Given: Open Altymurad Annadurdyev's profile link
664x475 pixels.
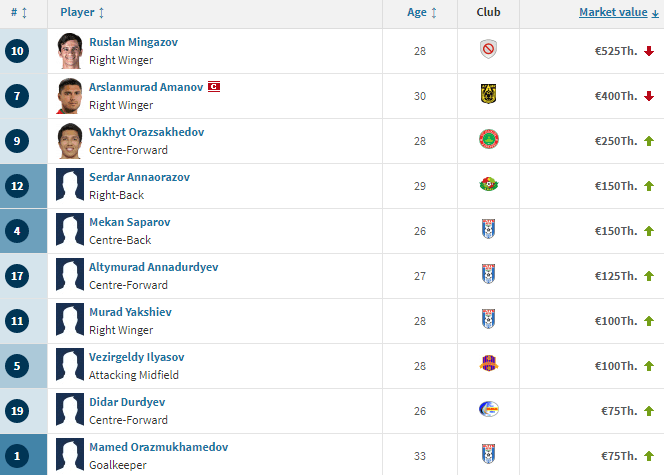Looking at the screenshot, I should tap(153, 267).
